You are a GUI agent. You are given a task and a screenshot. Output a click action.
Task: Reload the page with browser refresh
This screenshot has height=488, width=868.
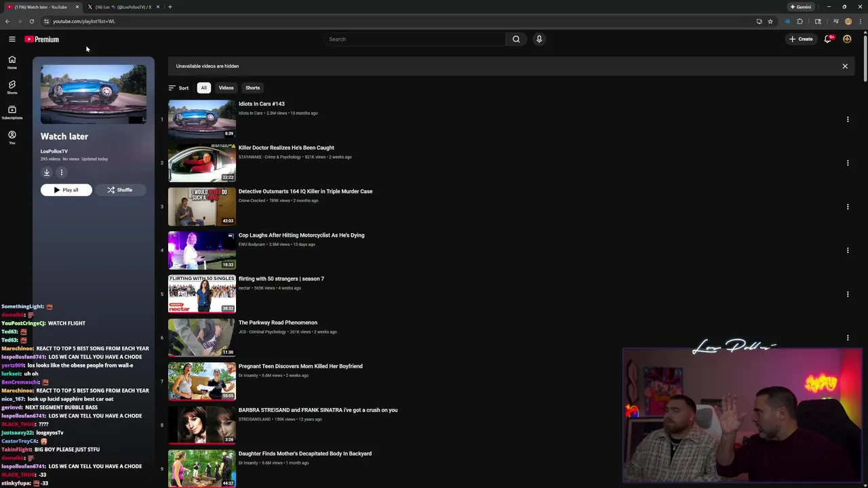click(31, 21)
